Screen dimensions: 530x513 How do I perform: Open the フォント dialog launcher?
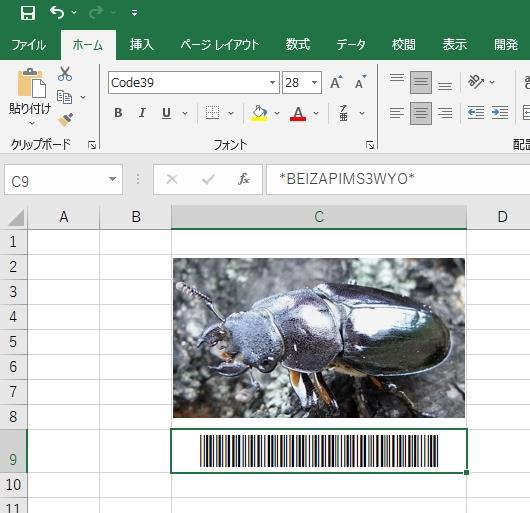[370, 145]
